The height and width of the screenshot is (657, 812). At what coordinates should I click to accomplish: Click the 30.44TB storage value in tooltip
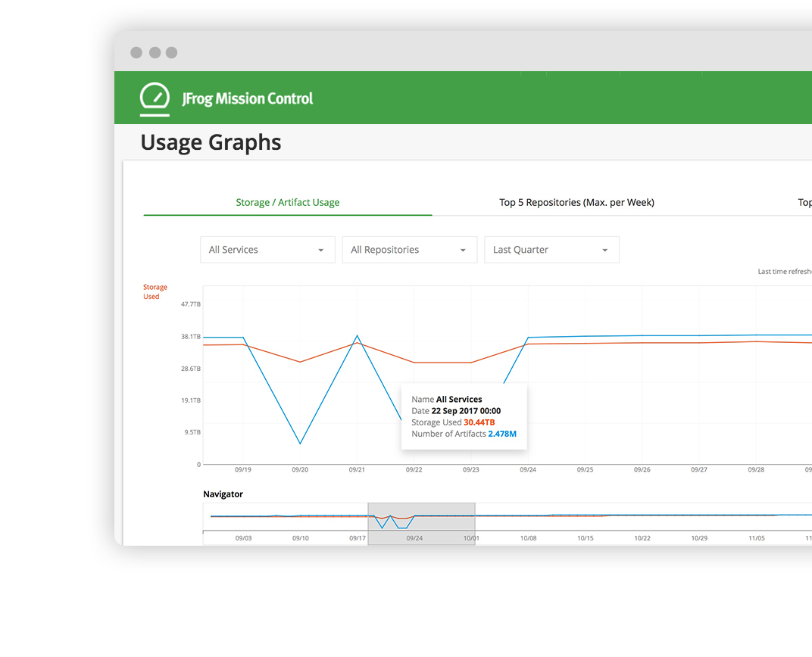[x=479, y=422]
